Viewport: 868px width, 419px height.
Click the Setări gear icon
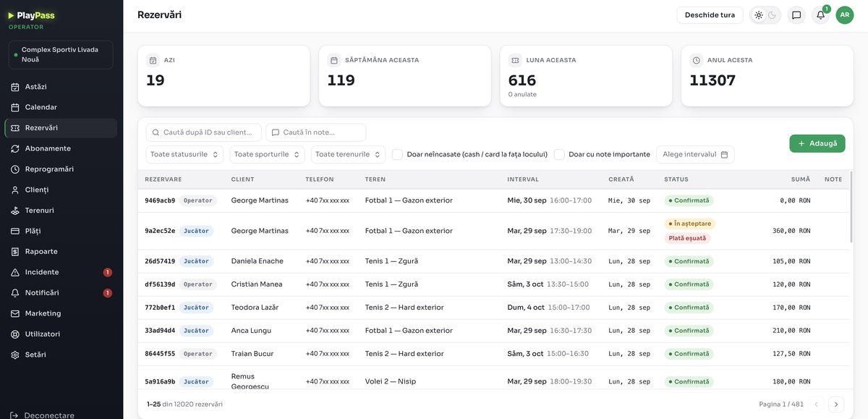click(x=15, y=355)
